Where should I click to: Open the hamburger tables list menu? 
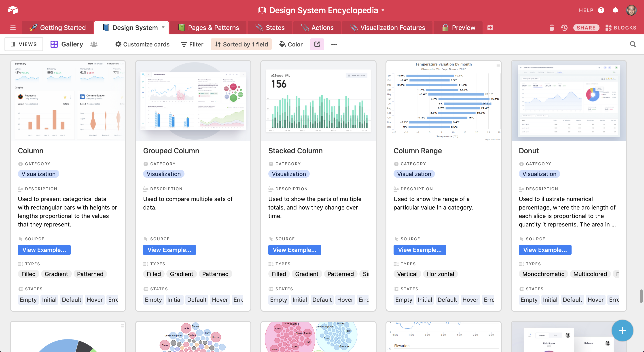13,28
